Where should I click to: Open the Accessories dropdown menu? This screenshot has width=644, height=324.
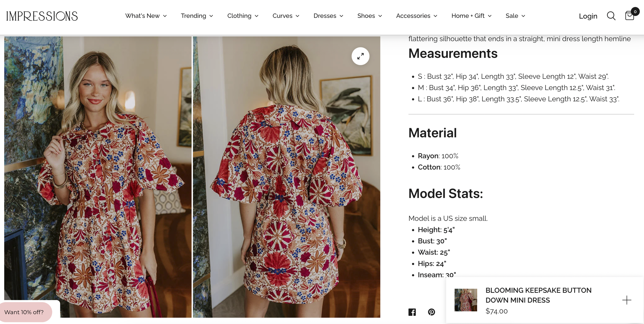point(417,16)
